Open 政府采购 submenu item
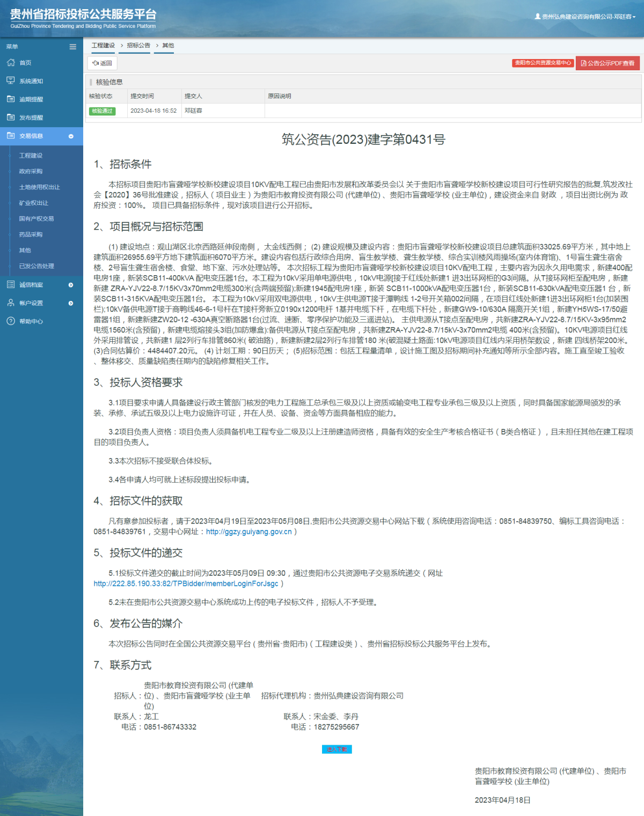 point(31,171)
